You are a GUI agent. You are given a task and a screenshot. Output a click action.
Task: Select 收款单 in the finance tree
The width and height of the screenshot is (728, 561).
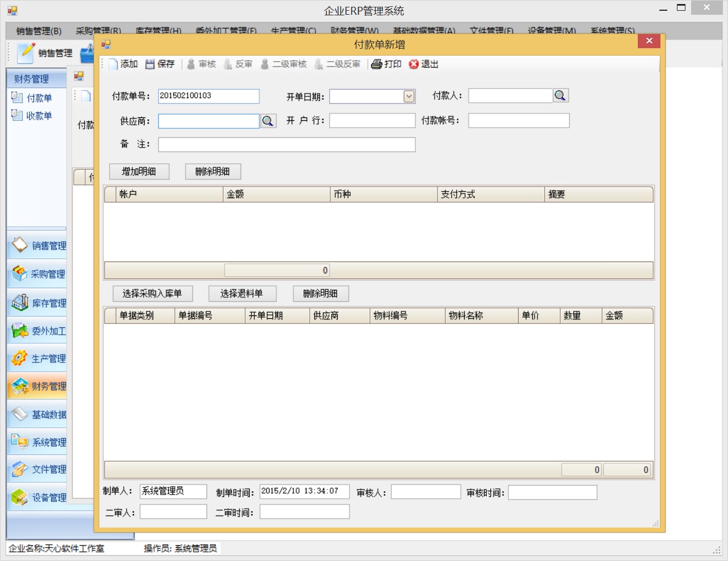pyautogui.click(x=39, y=116)
